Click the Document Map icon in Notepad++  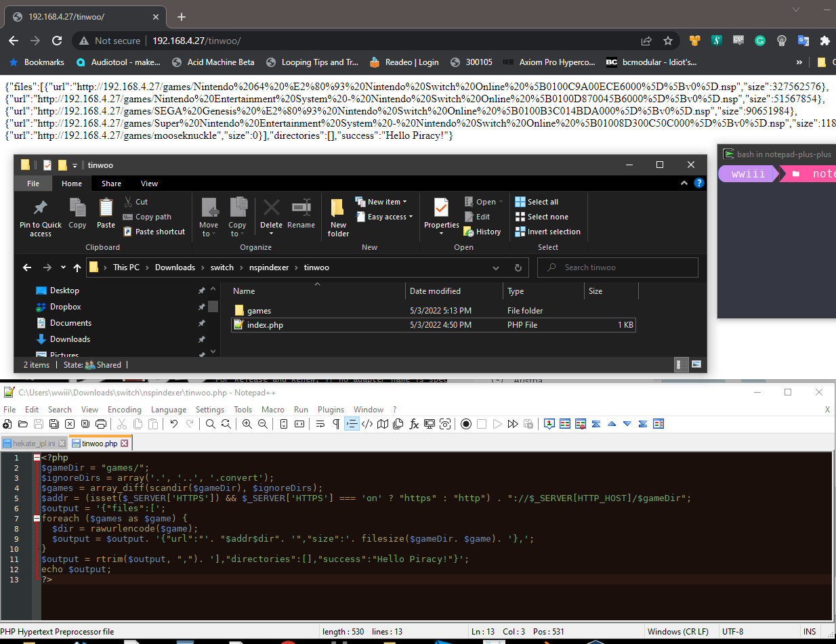pos(383,424)
